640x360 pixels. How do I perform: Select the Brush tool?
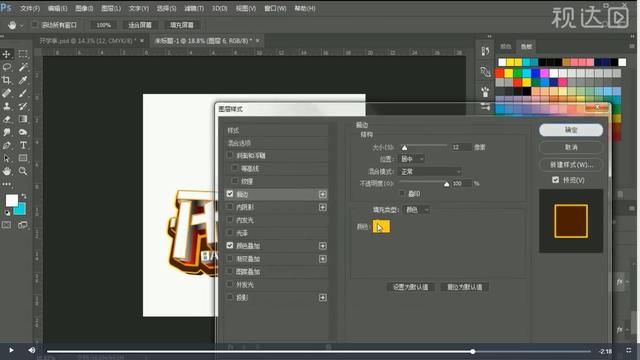[23, 93]
